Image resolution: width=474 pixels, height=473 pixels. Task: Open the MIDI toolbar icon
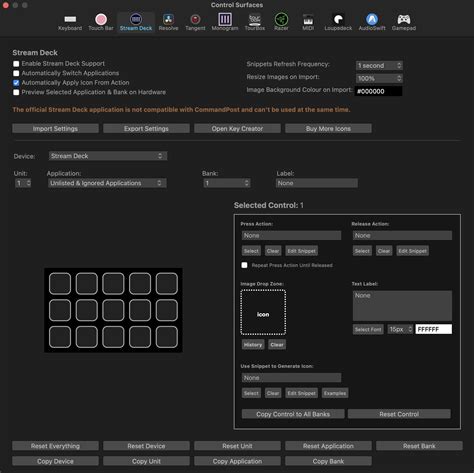308,22
